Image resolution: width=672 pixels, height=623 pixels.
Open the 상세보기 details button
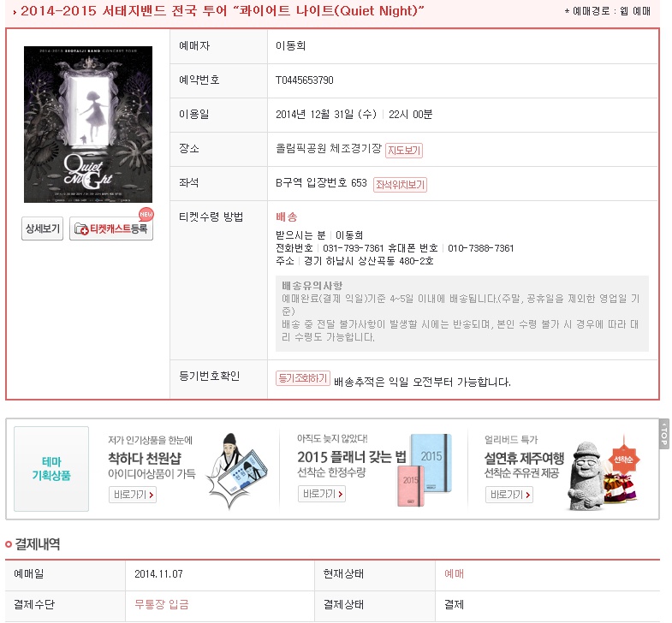point(43,228)
